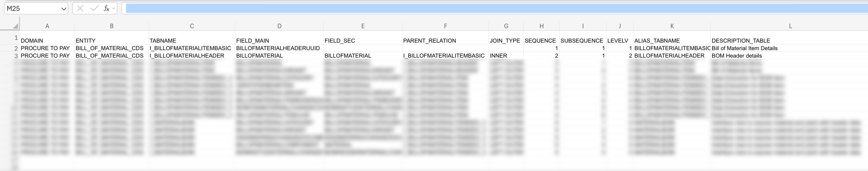Click the Select All corner triangle

(15, 26)
